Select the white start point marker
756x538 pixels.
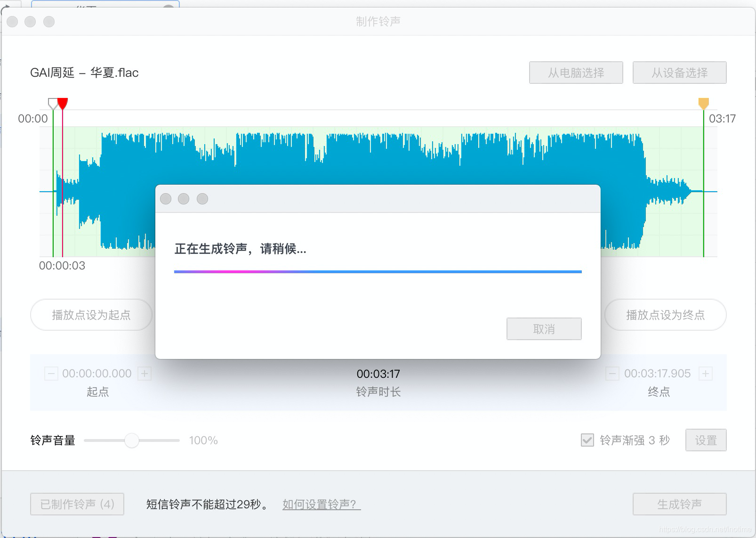pos(53,104)
